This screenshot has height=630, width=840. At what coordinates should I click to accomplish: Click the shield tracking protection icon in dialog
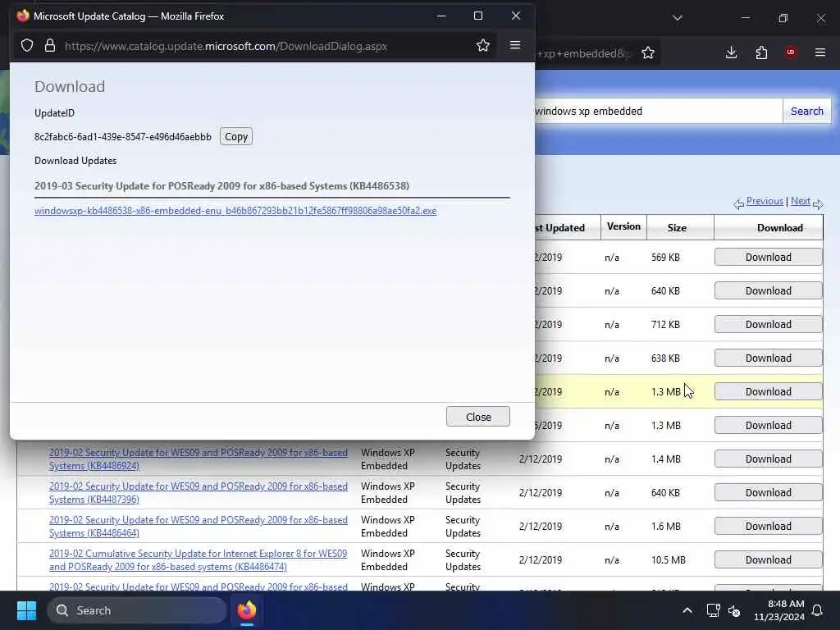point(27,46)
